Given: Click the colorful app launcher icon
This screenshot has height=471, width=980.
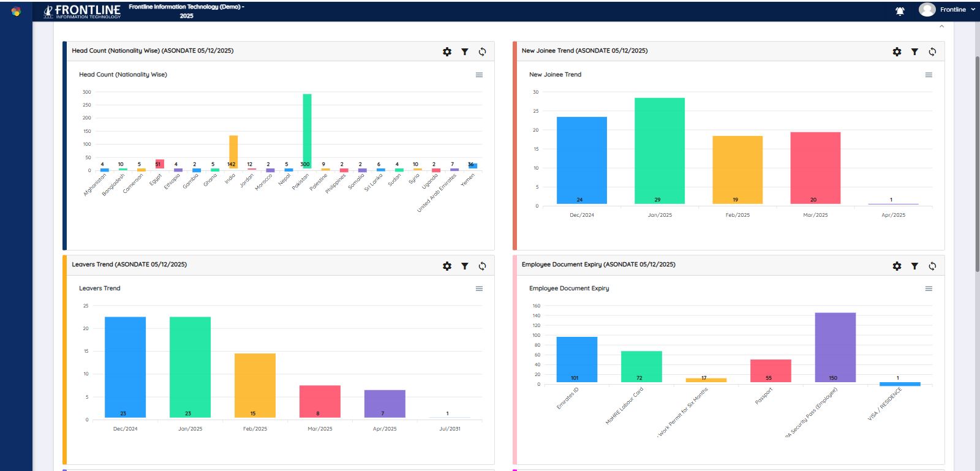Looking at the screenshot, I should coord(16,11).
